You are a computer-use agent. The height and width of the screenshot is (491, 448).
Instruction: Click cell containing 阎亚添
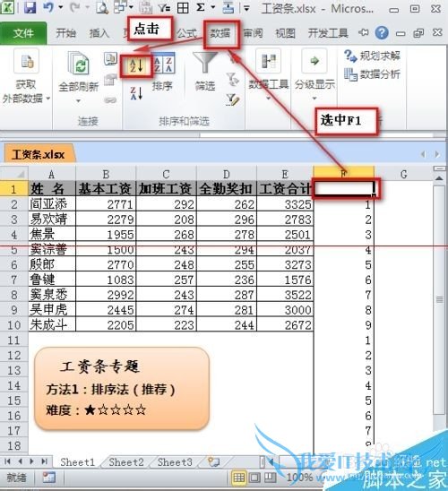(x=52, y=204)
